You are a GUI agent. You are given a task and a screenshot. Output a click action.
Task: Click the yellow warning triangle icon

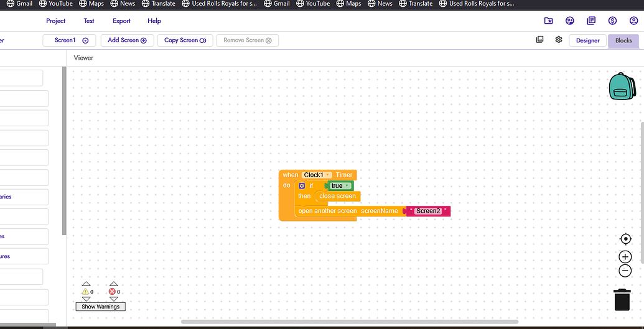coord(85,292)
